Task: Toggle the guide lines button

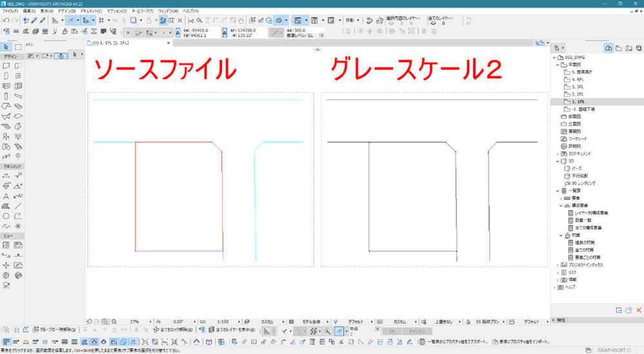Action: [x=70, y=20]
